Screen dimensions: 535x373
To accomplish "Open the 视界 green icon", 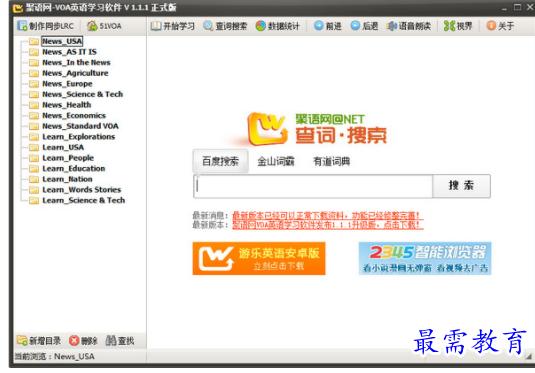I will click(449, 26).
